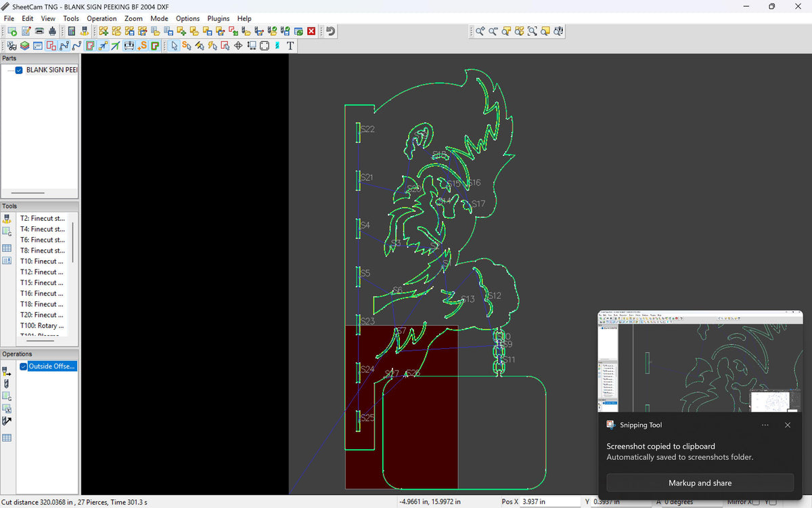Image resolution: width=812 pixels, height=508 pixels.
Task: Select T20: Finecut tool row
Action: 43,315
